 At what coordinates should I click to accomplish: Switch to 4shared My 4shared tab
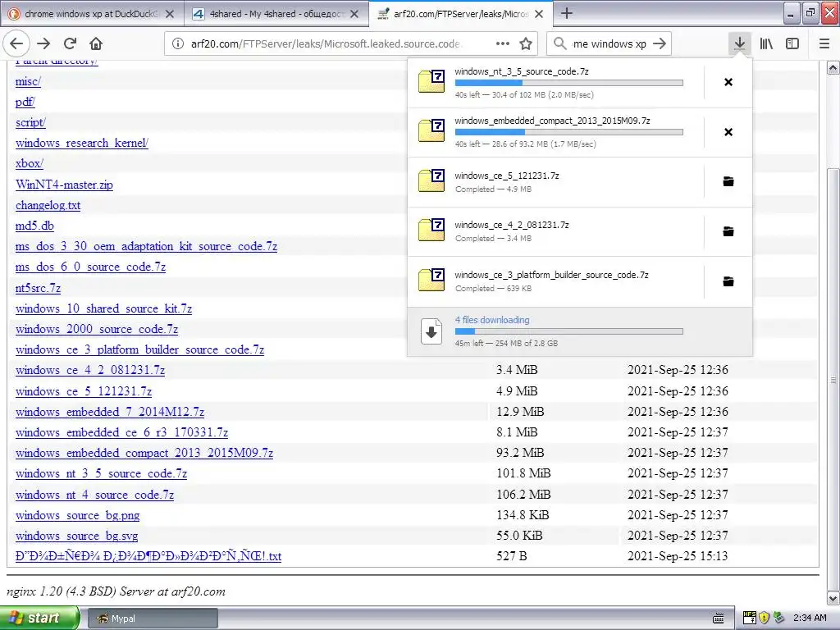pyautogui.click(x=276, y=14)
